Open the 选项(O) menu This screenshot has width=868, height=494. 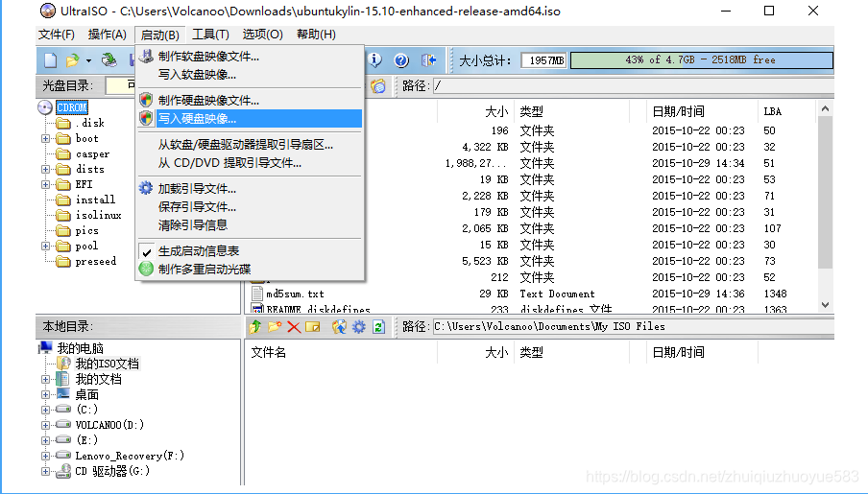click(262, 35)
